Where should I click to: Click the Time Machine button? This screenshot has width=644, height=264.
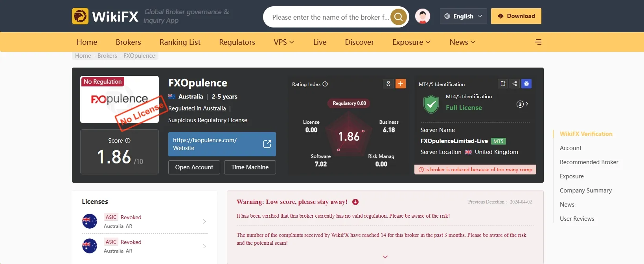250,167
